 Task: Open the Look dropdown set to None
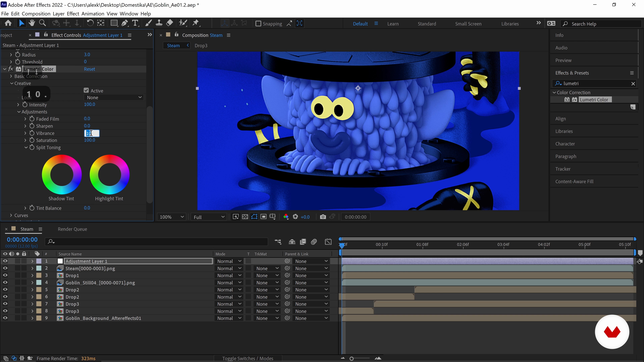click(x=114, y=97)
